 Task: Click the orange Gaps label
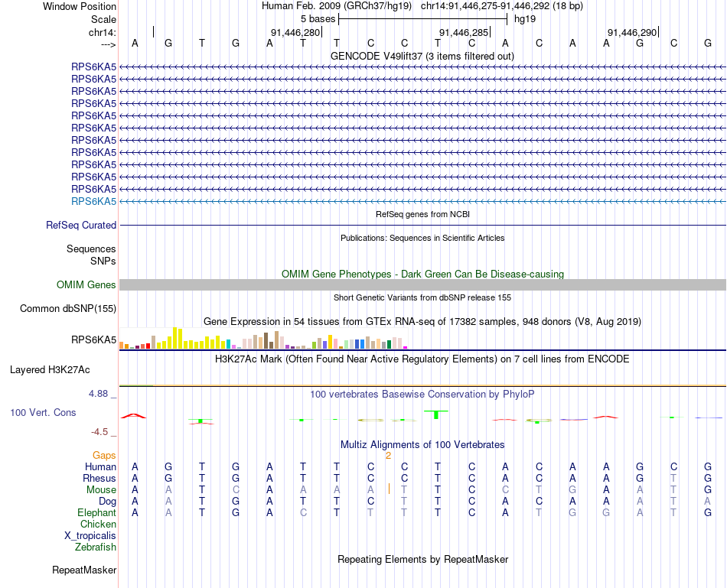(104, 456)
